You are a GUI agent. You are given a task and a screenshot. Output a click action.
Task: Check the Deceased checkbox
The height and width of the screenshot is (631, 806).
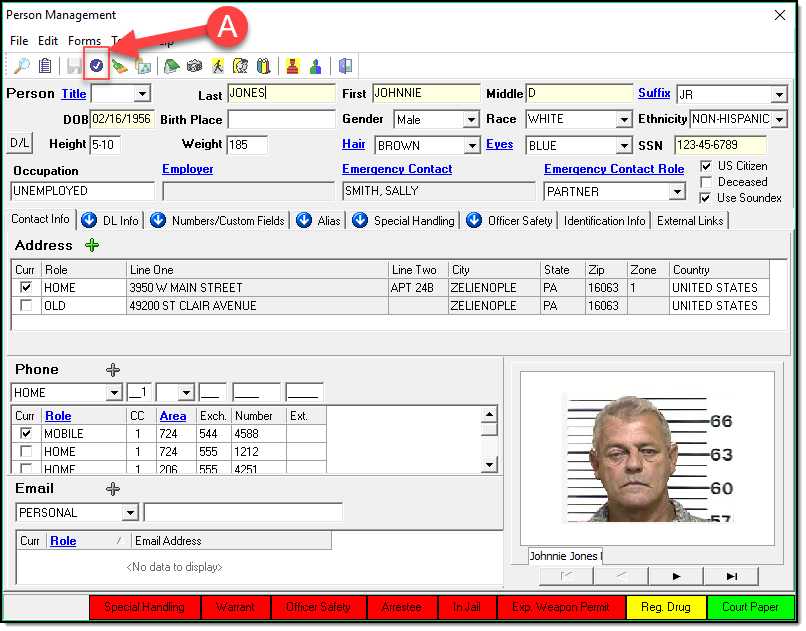point(706,182)
